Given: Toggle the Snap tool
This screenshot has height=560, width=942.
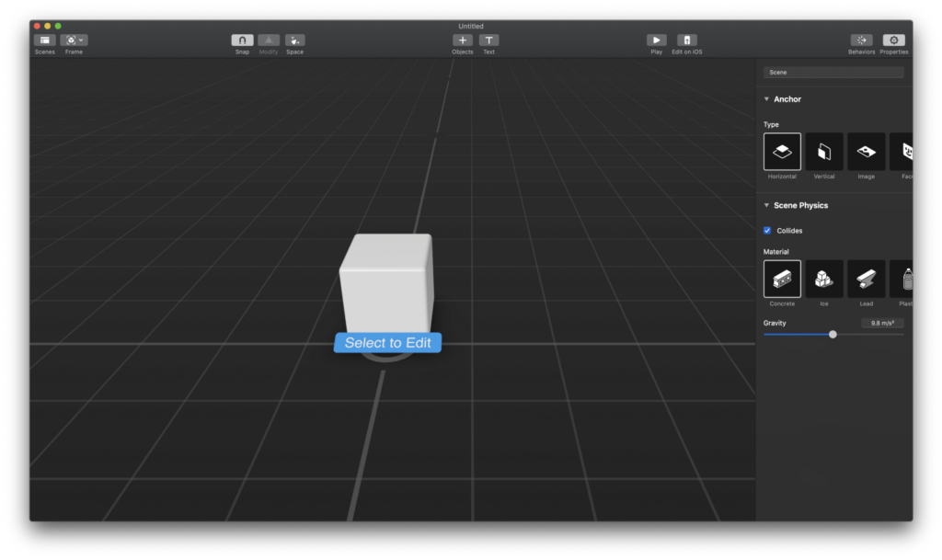Looking at the screenshot, I should tap(242, 40).
